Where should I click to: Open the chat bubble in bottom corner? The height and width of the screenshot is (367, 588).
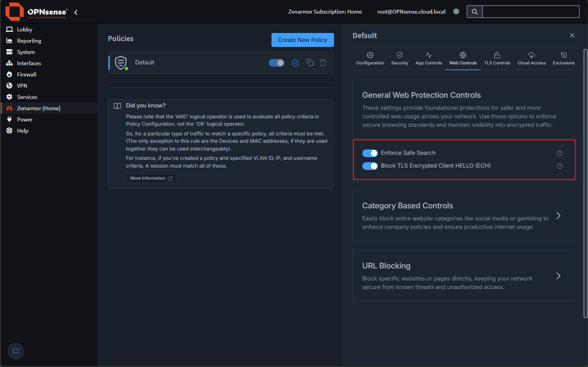click(16, 351)
